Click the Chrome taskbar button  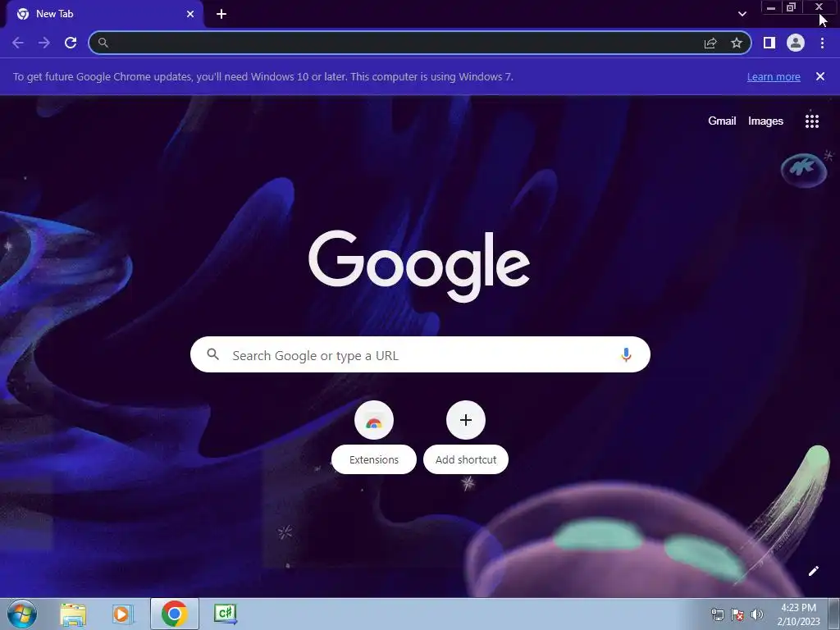click(x=174, y=614)
